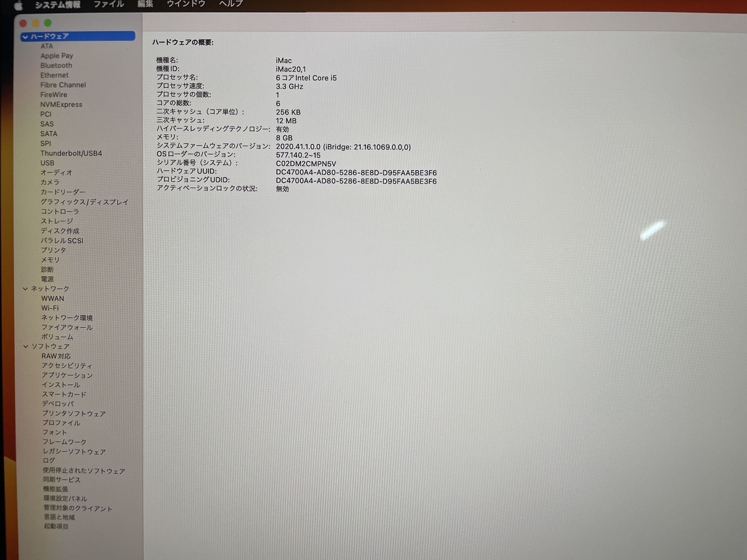Screen dimensions: 747x560
Task: Select 言語と地域 in the sidebar
Action: pos(59,518)
